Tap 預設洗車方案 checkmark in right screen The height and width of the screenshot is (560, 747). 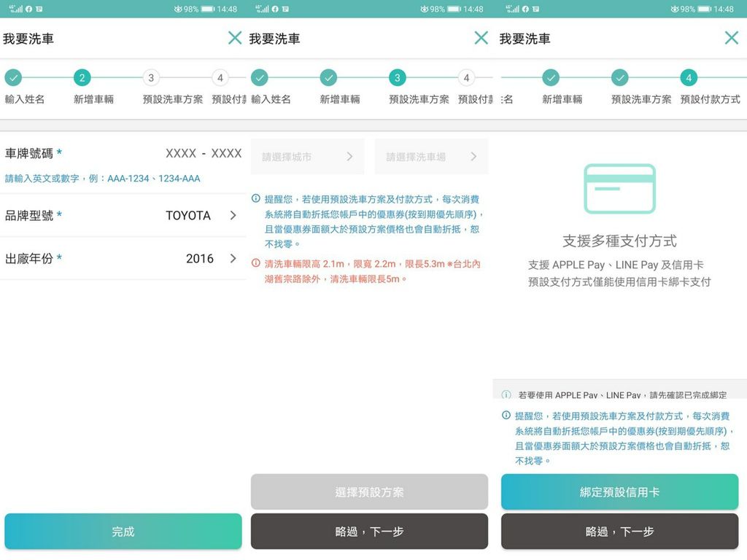click(620, 77)
